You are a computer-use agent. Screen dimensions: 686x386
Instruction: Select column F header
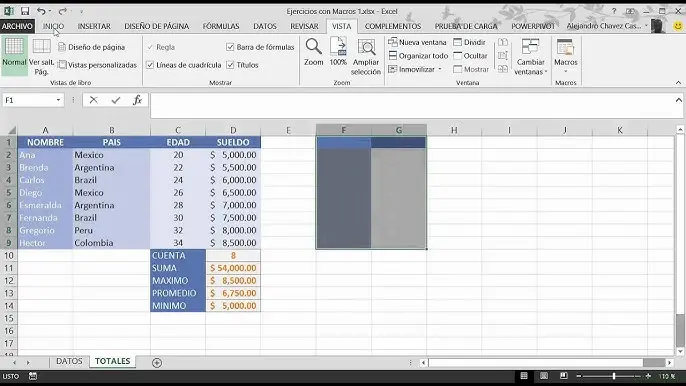343,130
